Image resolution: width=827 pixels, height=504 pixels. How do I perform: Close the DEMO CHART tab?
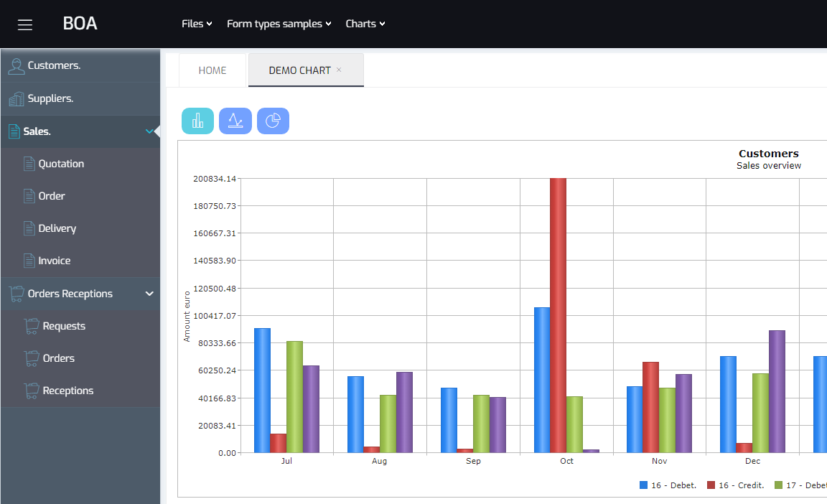(x=339, y=70)
